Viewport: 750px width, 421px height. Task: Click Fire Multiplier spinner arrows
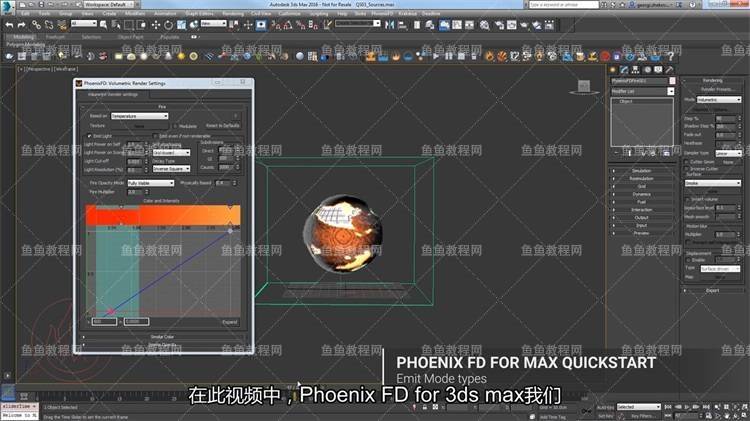(x=146, y=192)
